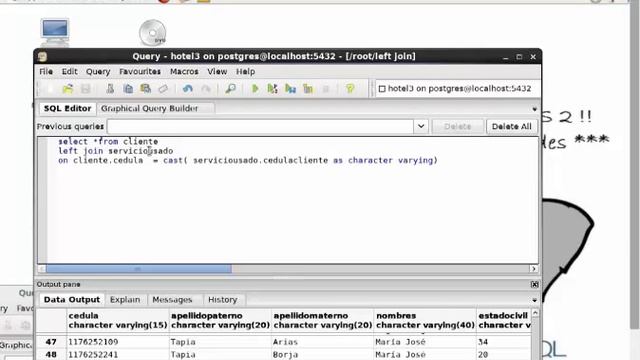Viewport: 640px width, 360px height.
Task: Click the Execute pgScript icon
Action: [272, 89]
